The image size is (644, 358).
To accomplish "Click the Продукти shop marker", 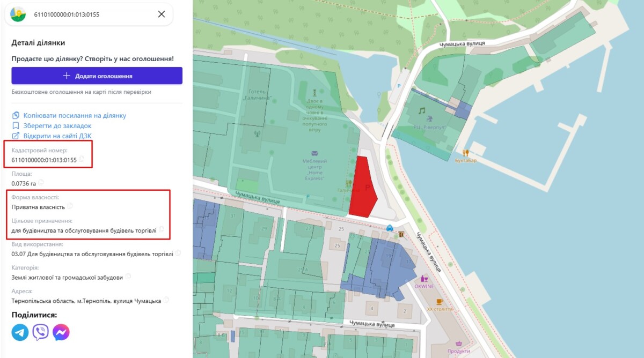I will pyautogui.click(x=459, y=344).
